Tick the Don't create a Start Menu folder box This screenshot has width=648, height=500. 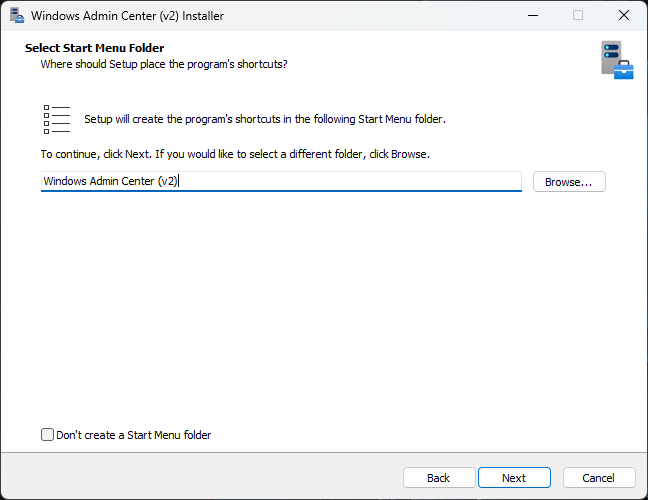point(47,435)
